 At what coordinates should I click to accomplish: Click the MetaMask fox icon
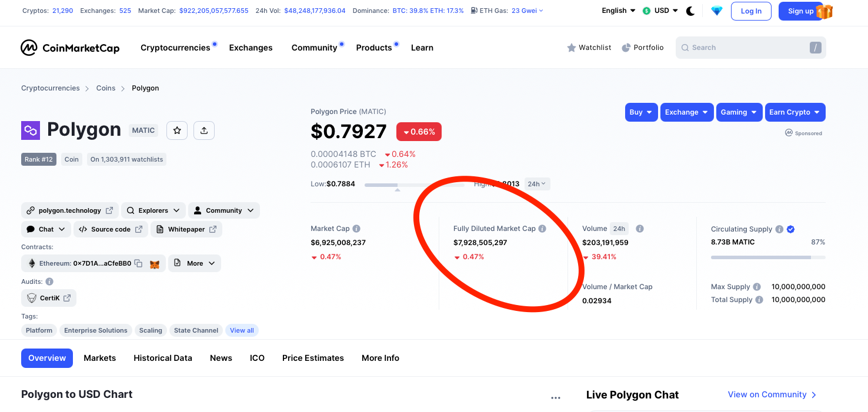154,264
